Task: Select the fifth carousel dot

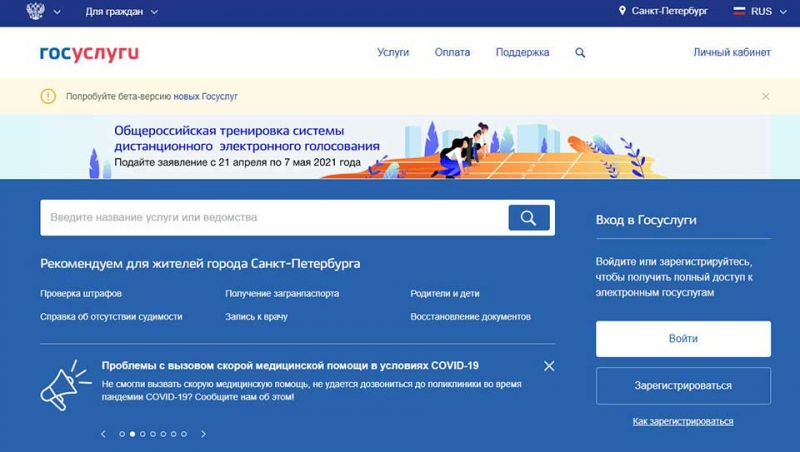Action: tap(163, 434)
